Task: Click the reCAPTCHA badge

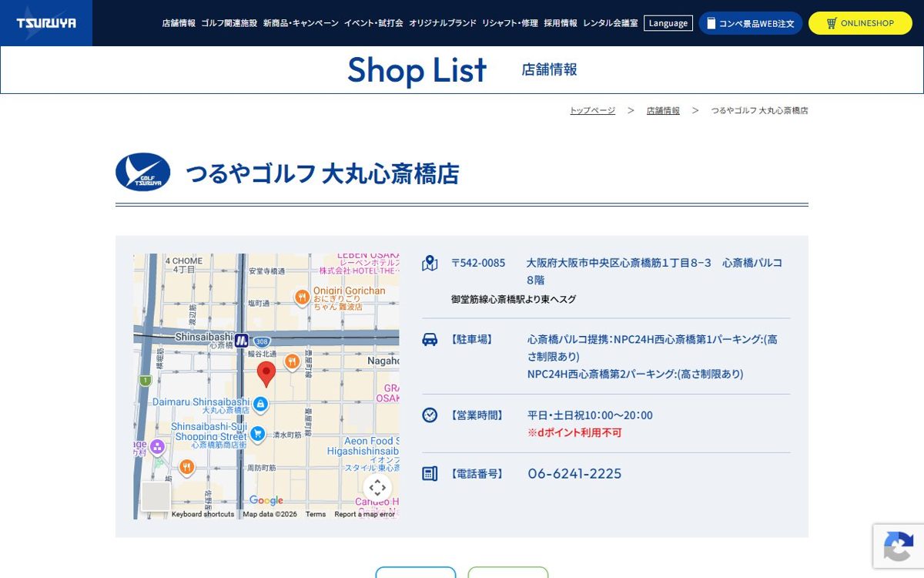Action: coord(899,546)
